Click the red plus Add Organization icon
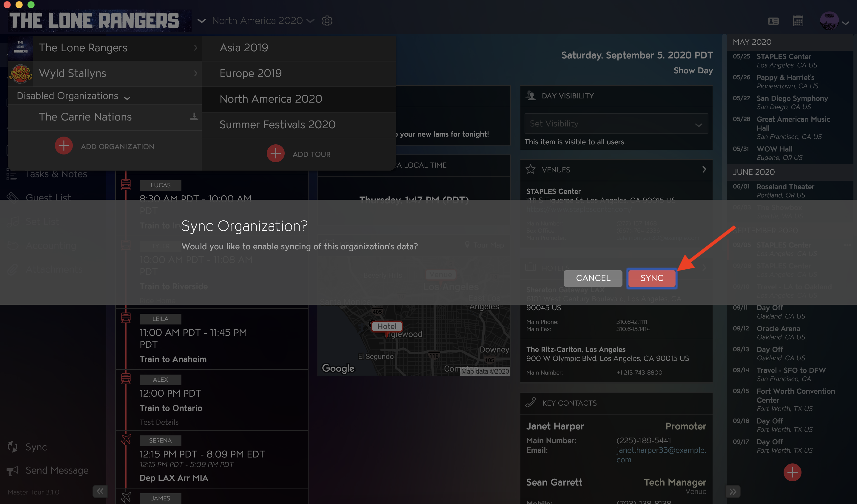Image resolution: width=857 pixels, height=504 pixels. (x=64, y=146)
